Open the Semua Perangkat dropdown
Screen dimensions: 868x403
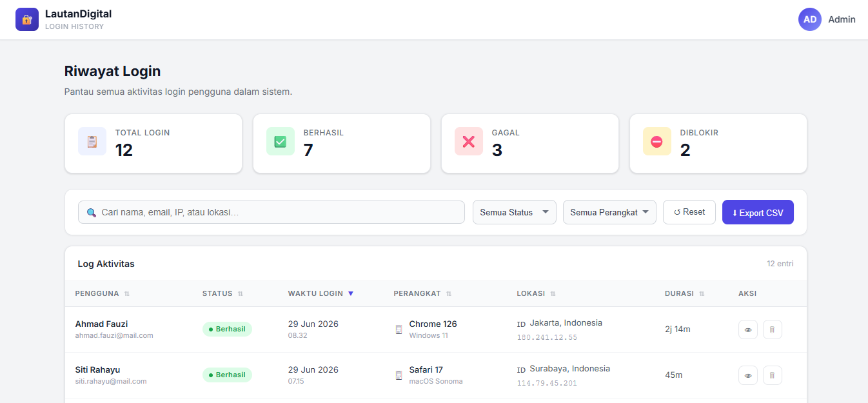[x=609, y=212]
